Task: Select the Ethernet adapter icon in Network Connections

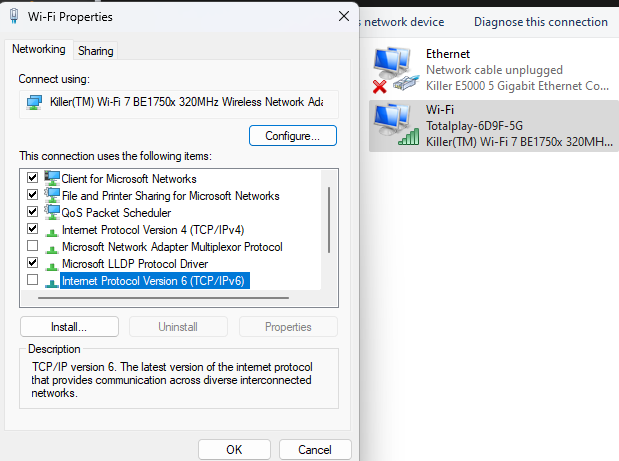Action: click(x=395, y=70)
